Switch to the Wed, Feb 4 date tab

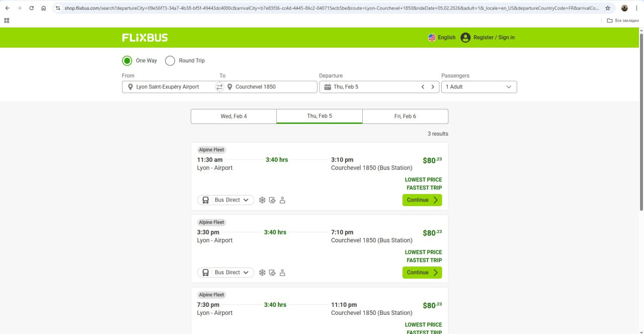[233, 116]
